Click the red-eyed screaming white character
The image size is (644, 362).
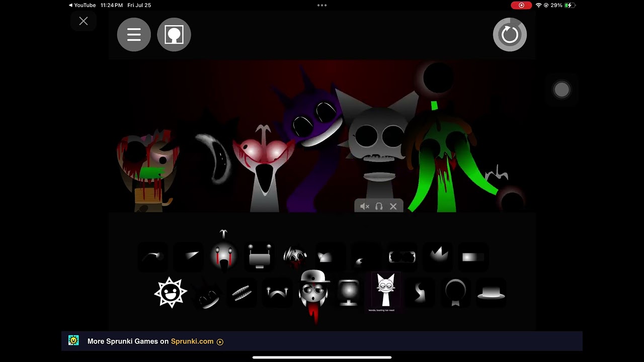(x=264, y=168)
